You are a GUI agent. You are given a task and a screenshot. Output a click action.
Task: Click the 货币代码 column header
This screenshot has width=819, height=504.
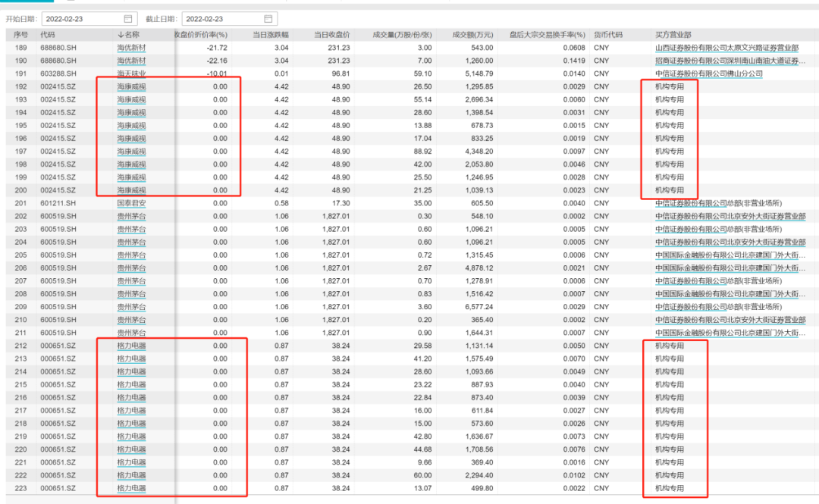click(607, 35)
